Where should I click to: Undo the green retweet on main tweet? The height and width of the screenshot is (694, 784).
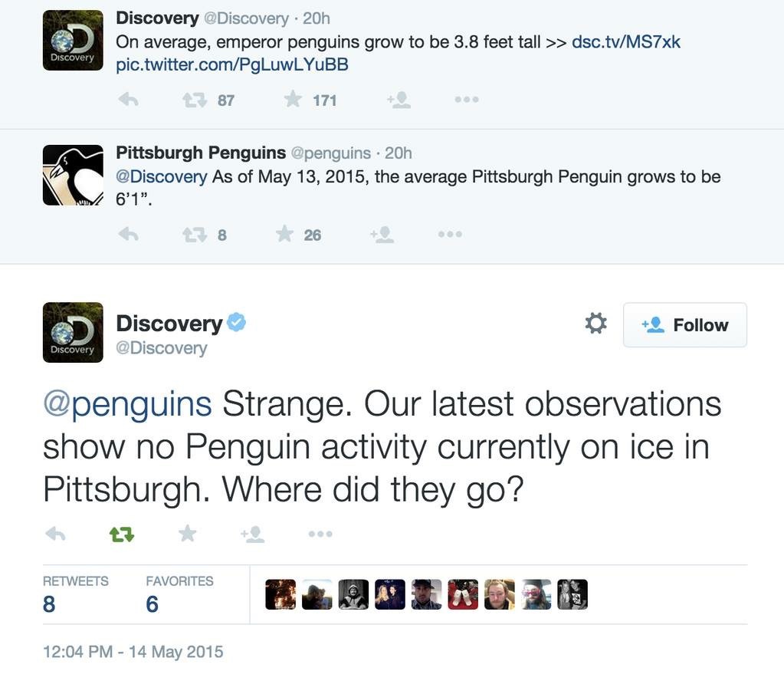pos(121,534)
